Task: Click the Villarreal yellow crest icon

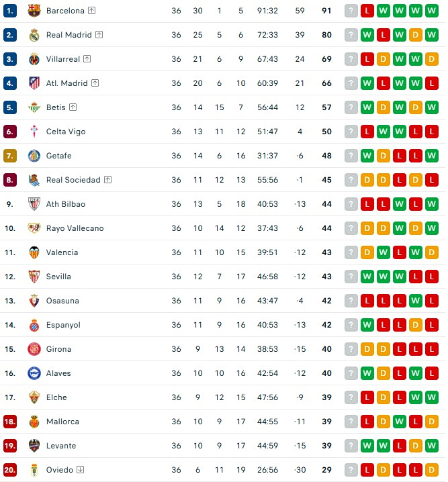Action: click(x=34, y=59)
